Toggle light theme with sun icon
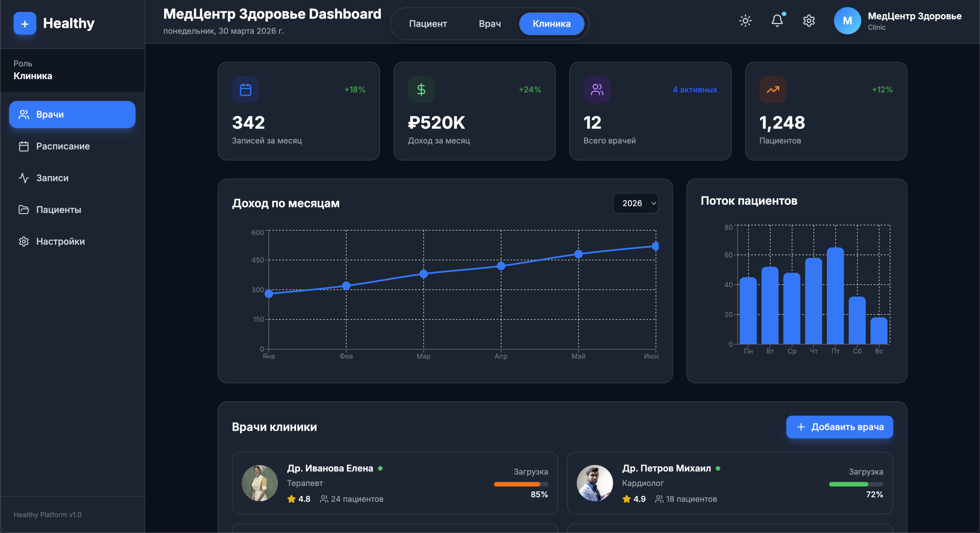980x533 pixels. point(745,21)
